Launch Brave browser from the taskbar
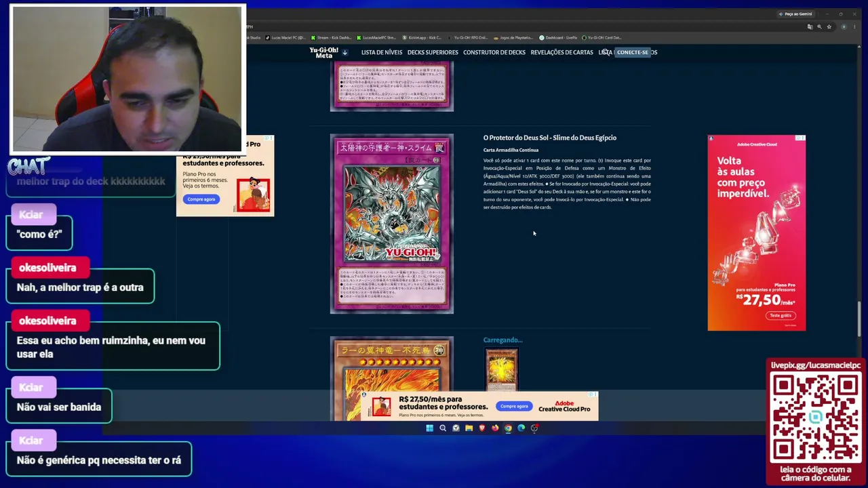The height and width of the screenshot is (488, 868). click(x=482, y=428)
